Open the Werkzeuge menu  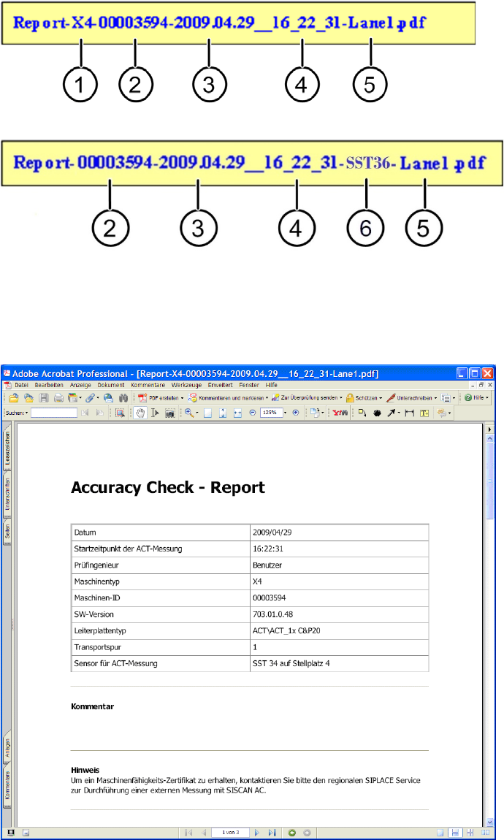(x=186, y=385)
